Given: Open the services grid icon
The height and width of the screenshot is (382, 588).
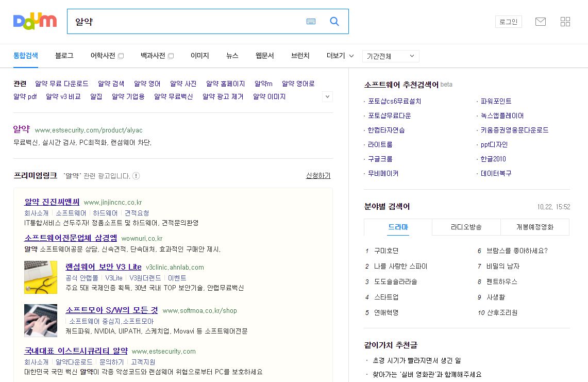Looking at the screenshot, I should pyautogui.click(x=565, y=22).
